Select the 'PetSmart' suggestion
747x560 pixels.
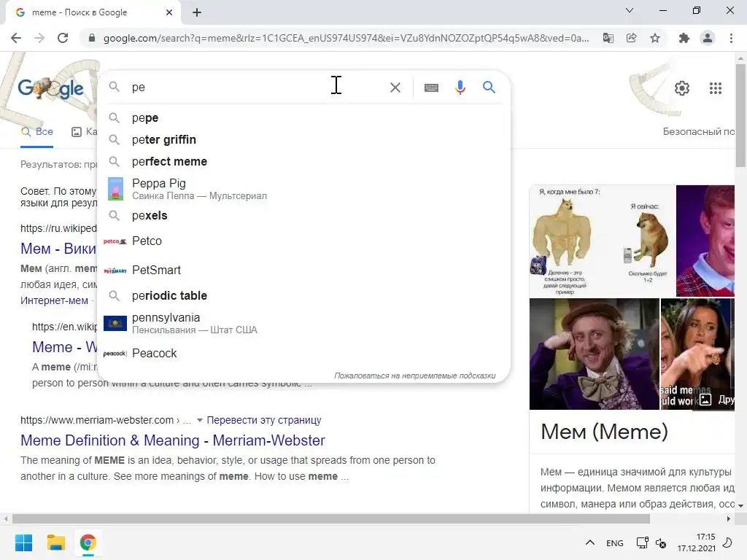pos(303,270)
